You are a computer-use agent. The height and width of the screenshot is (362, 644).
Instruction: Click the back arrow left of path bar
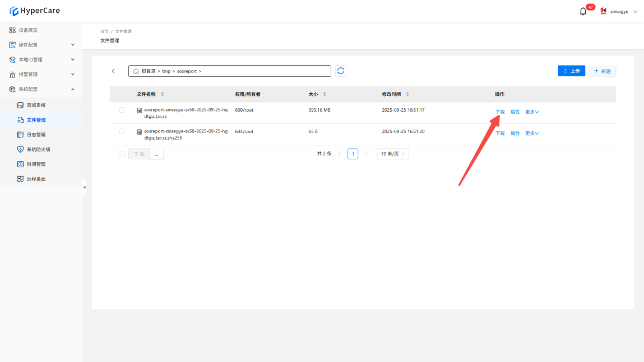113,71
